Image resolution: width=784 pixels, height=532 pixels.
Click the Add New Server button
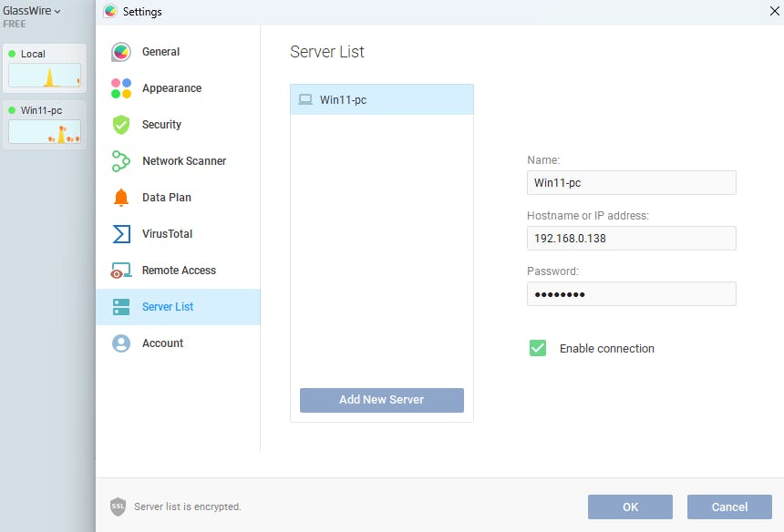click(382, 400)
